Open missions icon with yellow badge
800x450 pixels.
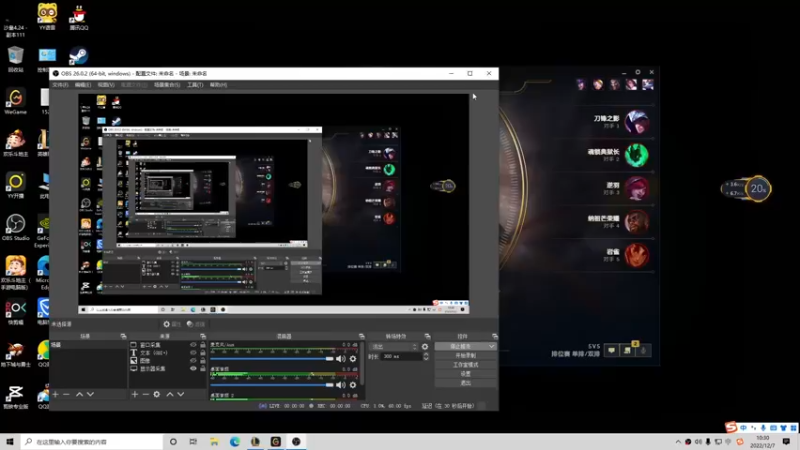tap(628, 350)
